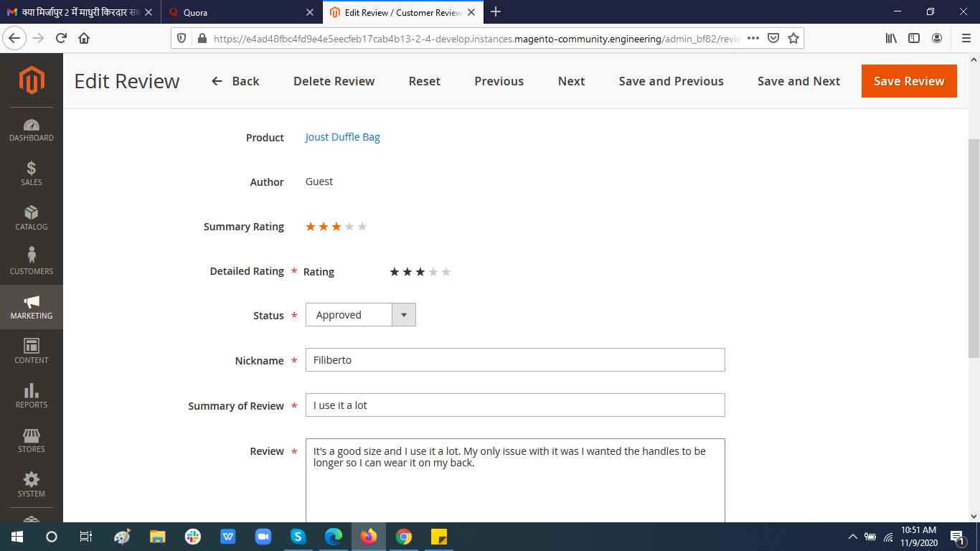Switch to the Quora browser tab
This screenshot has height=551, width=980.
tap(237, 12)
